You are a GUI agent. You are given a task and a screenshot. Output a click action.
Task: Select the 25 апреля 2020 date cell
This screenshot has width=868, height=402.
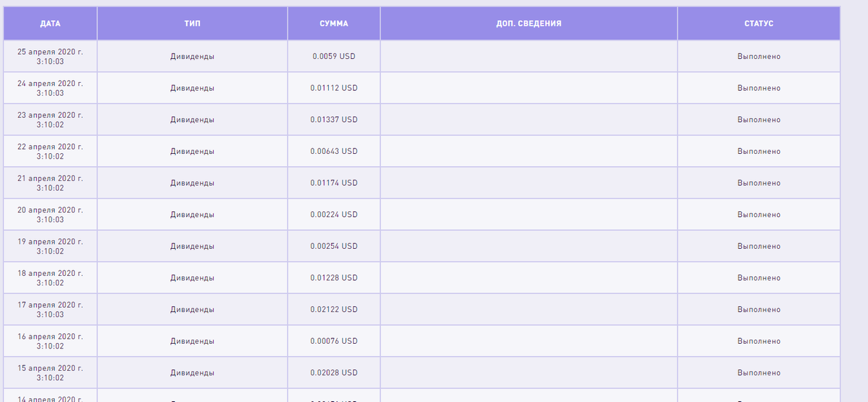pos(50,56)
